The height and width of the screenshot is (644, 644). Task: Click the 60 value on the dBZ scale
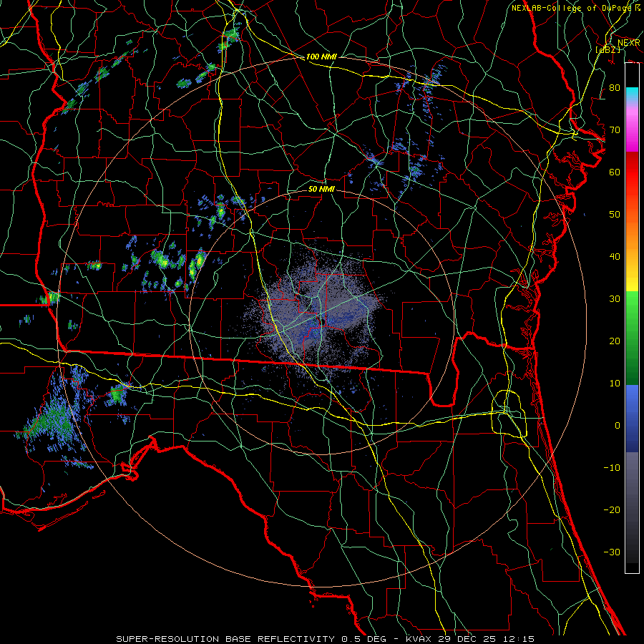[615, 172]
